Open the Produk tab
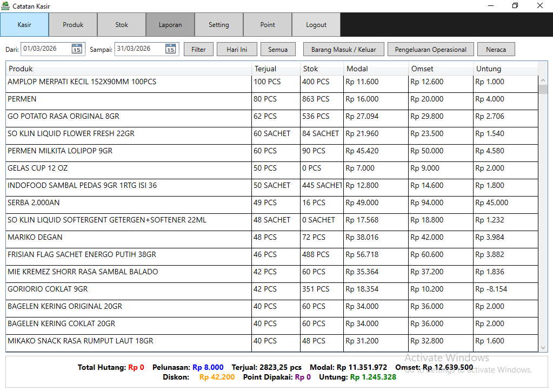The height and width of the screenshot is (392, 553). click(73, 25)
